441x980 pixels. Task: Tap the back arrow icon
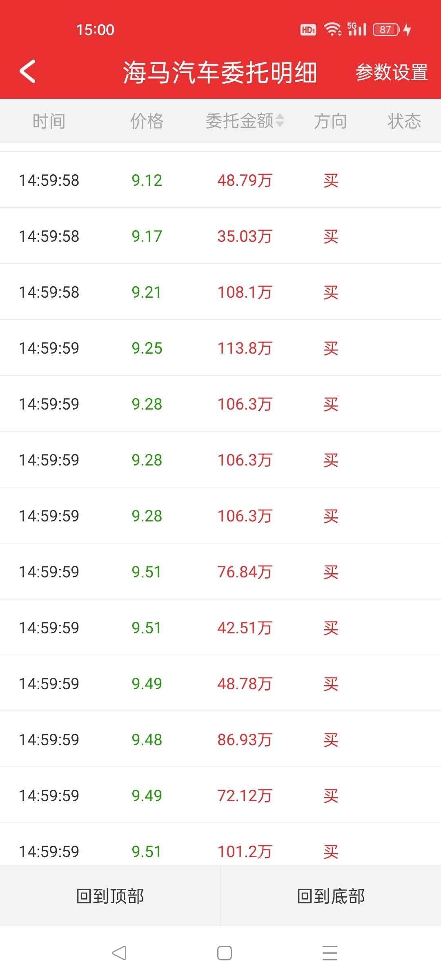click(28, 71)
